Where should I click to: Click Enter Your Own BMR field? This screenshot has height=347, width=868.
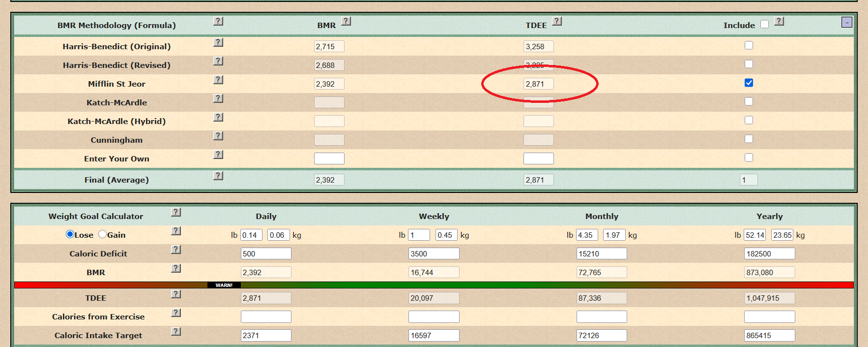[329, 158]
